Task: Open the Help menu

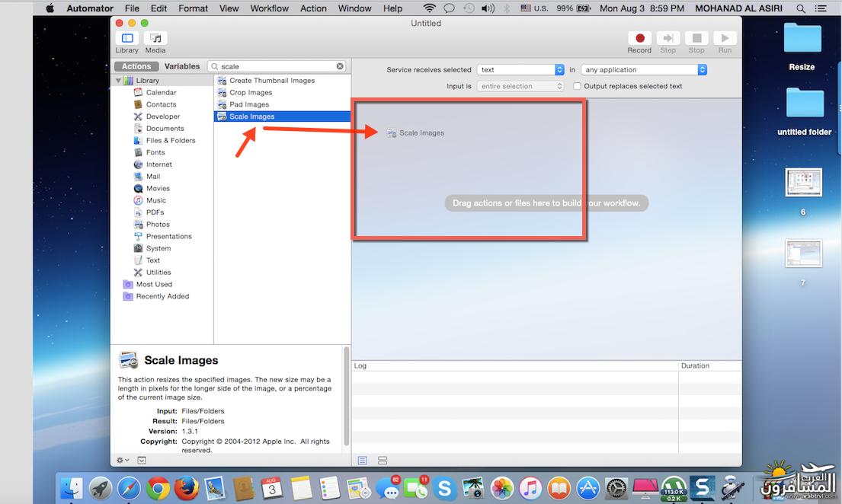Action: (392, 8)
